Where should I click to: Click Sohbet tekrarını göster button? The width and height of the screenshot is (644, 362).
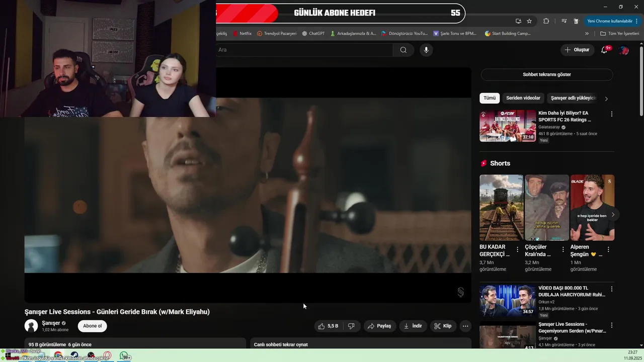tap(547, 74)
